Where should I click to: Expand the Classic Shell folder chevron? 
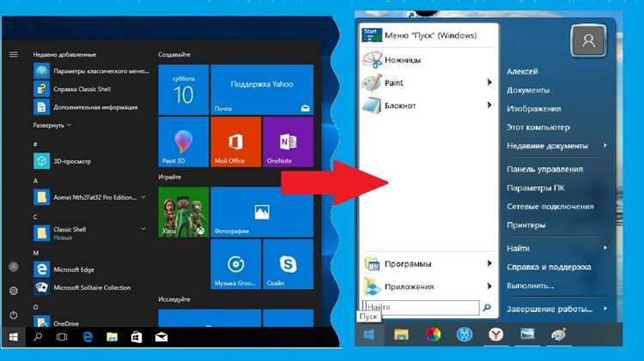(143, 229)
